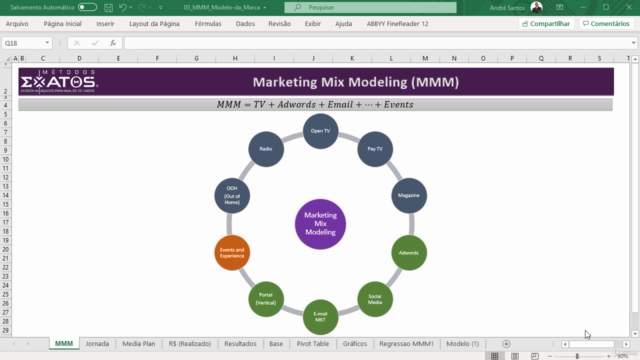
Task: Click the Redo arrow icon
Action: click(142, 7)
